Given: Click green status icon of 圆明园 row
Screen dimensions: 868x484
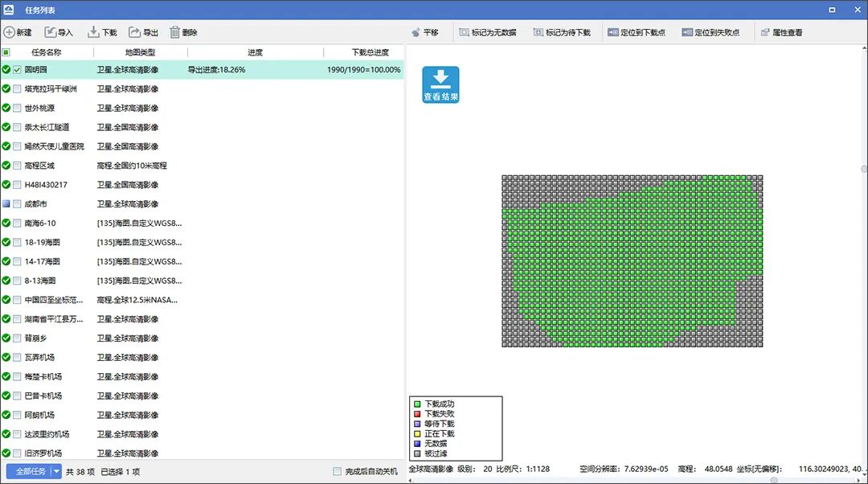Looking at the screenshot, I should 6,70.
